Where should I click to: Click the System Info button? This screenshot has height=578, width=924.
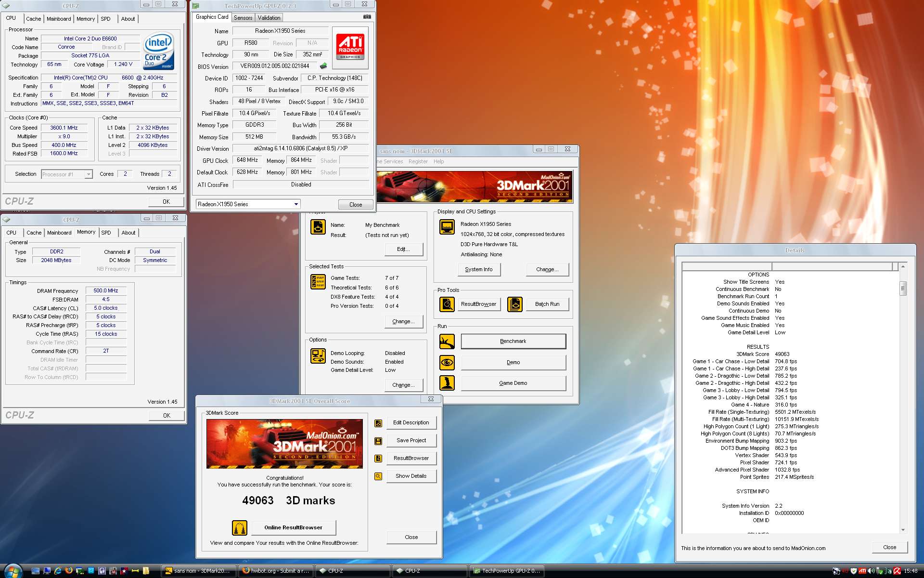click(479, 269)
